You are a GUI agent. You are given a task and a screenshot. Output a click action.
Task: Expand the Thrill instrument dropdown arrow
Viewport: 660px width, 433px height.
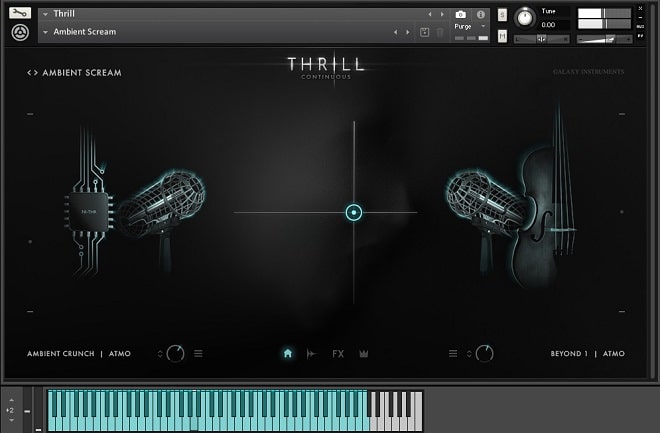point(45,14)
